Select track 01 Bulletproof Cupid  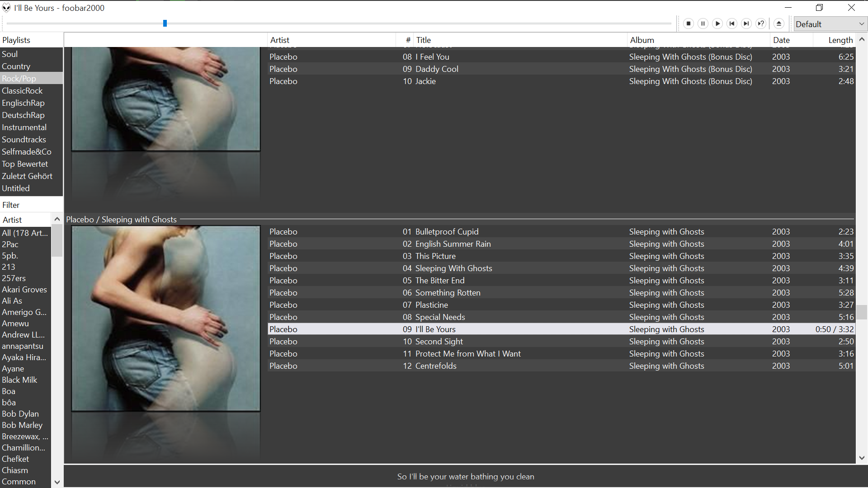[561, 232]
